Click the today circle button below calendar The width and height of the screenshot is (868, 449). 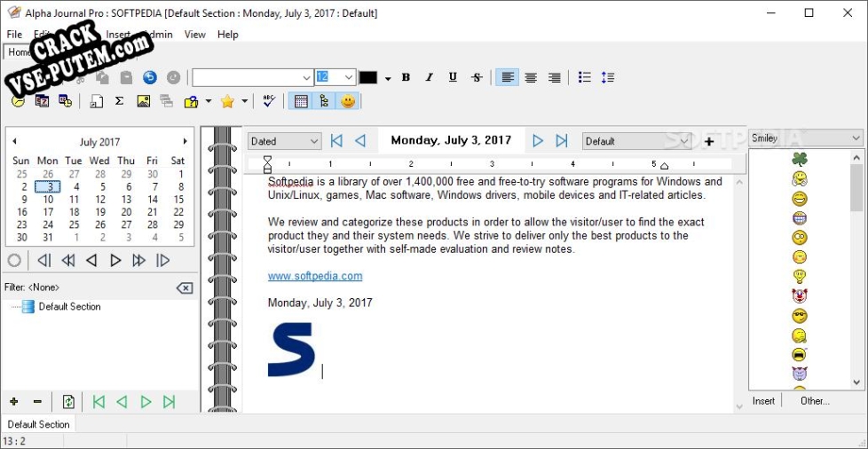pos(14,260)
